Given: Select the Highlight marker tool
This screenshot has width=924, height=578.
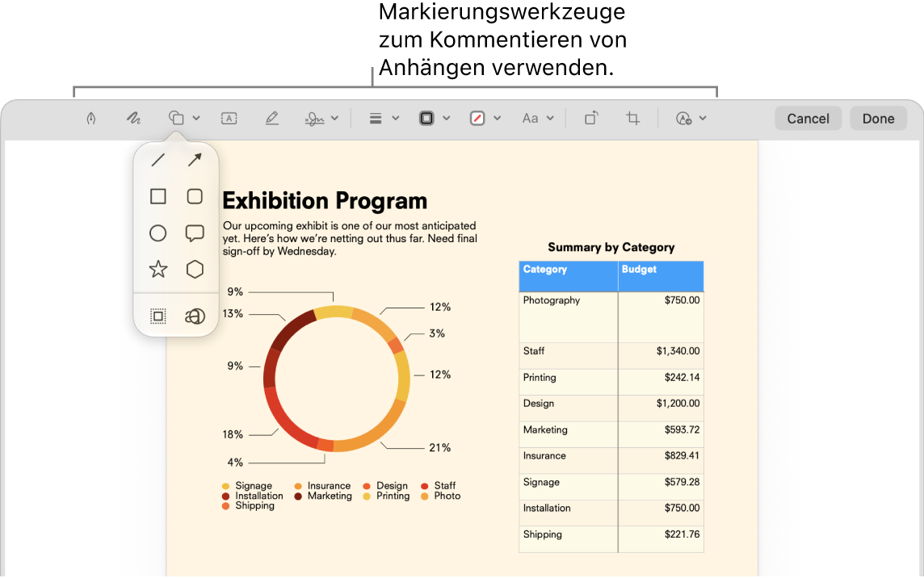Looking at the screenshot, I should tap(271, 119).
